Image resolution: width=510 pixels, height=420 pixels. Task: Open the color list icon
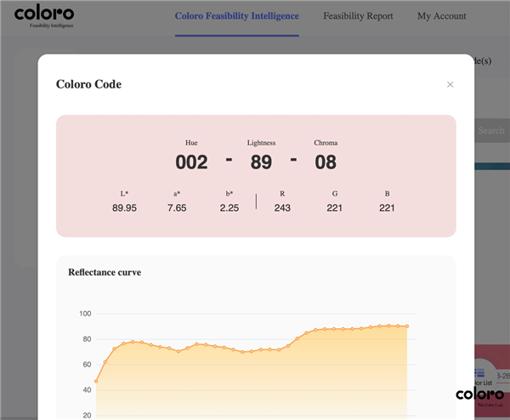479,373
